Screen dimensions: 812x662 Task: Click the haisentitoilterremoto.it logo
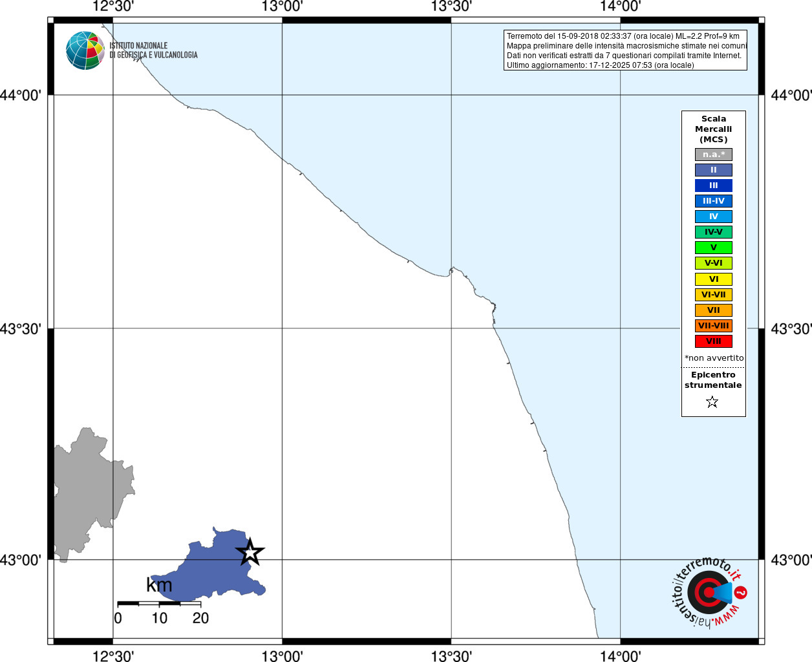click(710, 592)
